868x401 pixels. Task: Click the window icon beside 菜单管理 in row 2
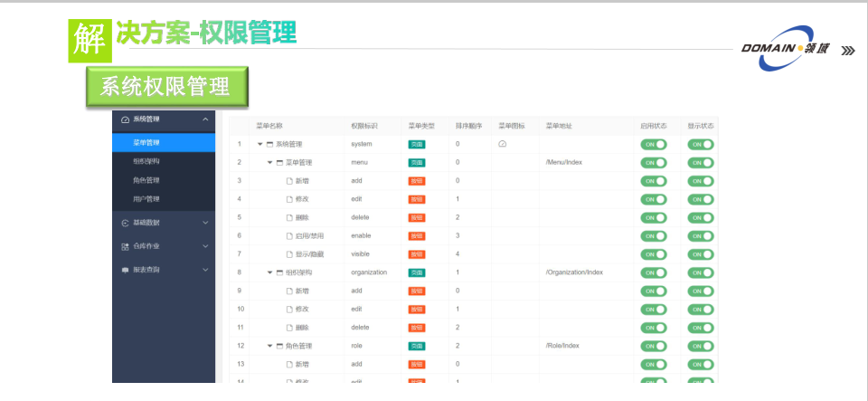click(279, 163)
